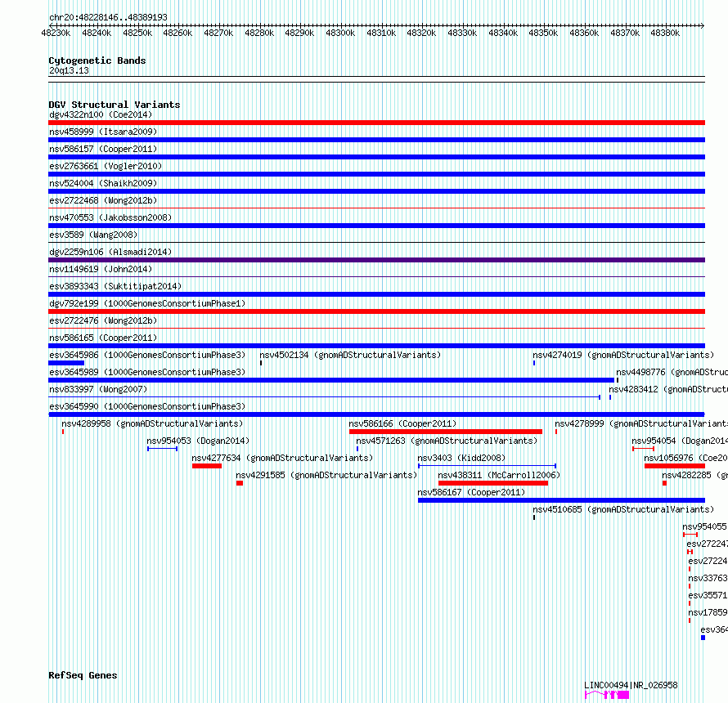Click the blue interval line under nsv3403

click(x=487, y=466)
